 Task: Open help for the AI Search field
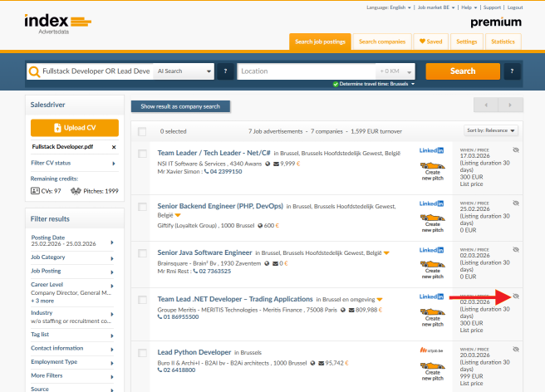click(225, 71)
